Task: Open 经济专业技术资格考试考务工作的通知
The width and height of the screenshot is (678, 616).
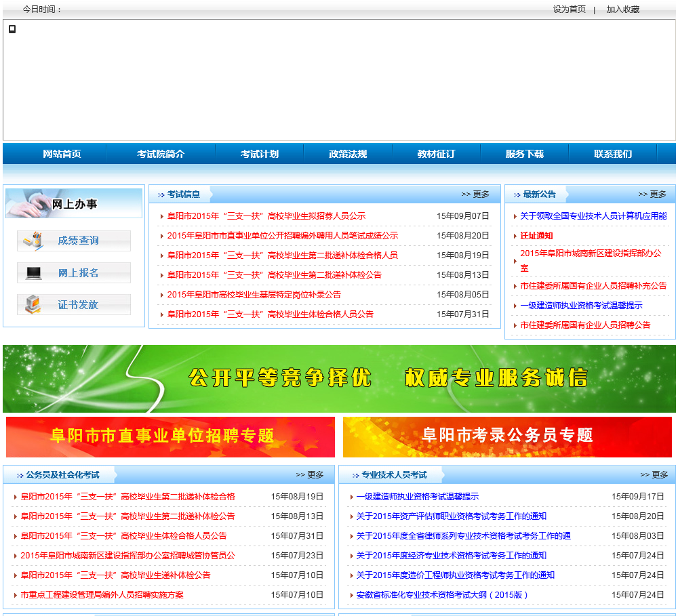Action: [x=451, y=556]
